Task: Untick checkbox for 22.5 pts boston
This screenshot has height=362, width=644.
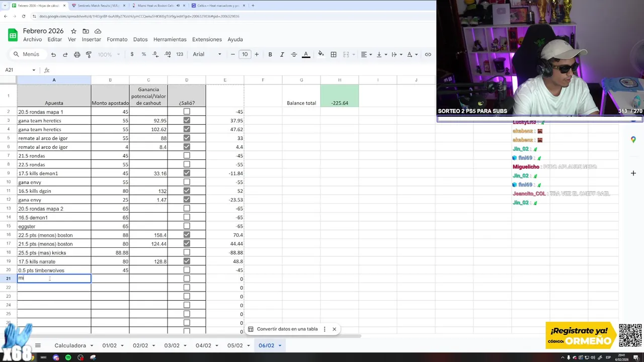Action: [187, 235]
